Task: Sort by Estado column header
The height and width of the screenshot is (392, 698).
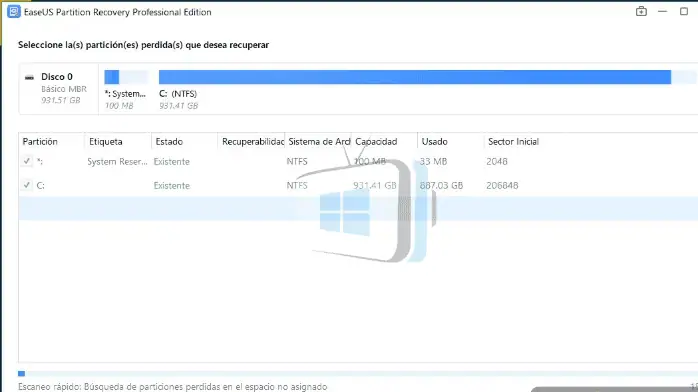Action: tap(169, 141)
